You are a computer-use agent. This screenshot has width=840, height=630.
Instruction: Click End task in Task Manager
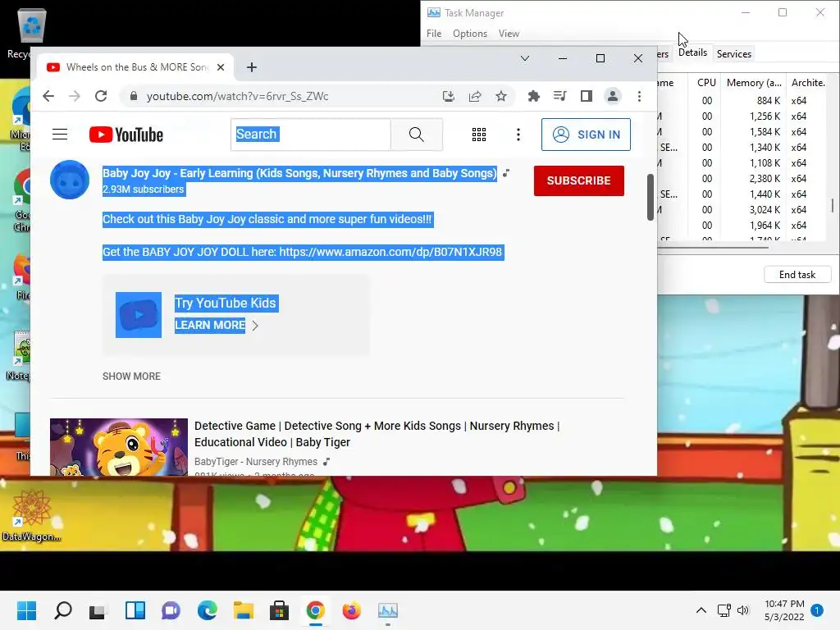[x=797, y=275]
